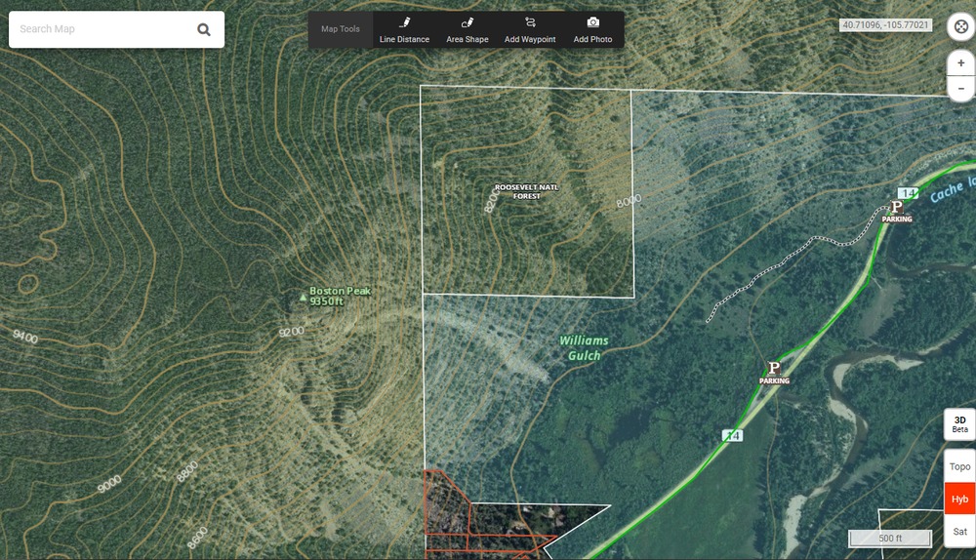The height and width of the screenshot is (560, 976).
Task: Click the lower Parking icon by the road
Action: click(x=774, y=369)
